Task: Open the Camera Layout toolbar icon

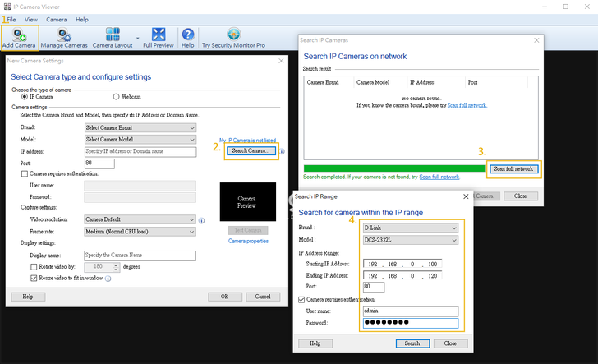Action: click(x=113, y=36)
